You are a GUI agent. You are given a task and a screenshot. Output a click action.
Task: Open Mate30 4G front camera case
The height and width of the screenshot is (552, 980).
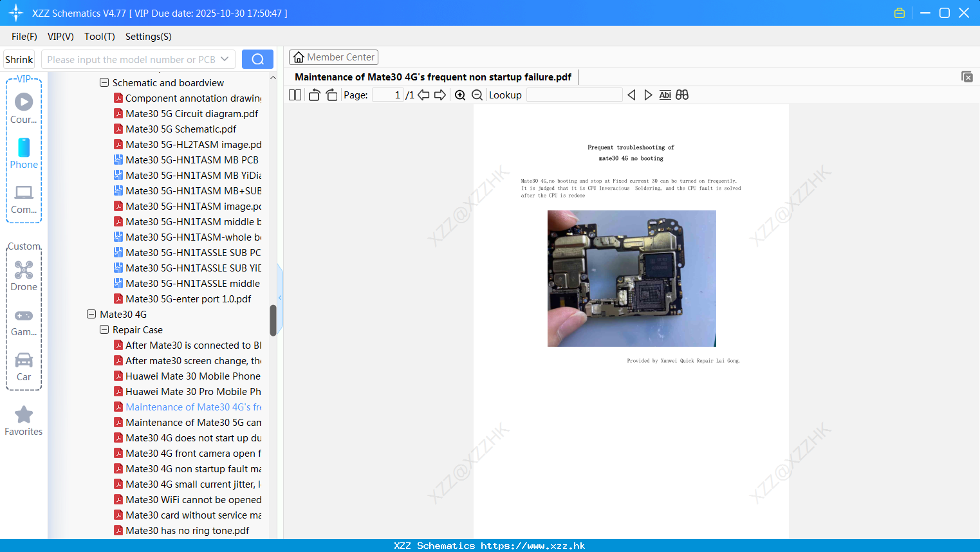tap(187, 453)
